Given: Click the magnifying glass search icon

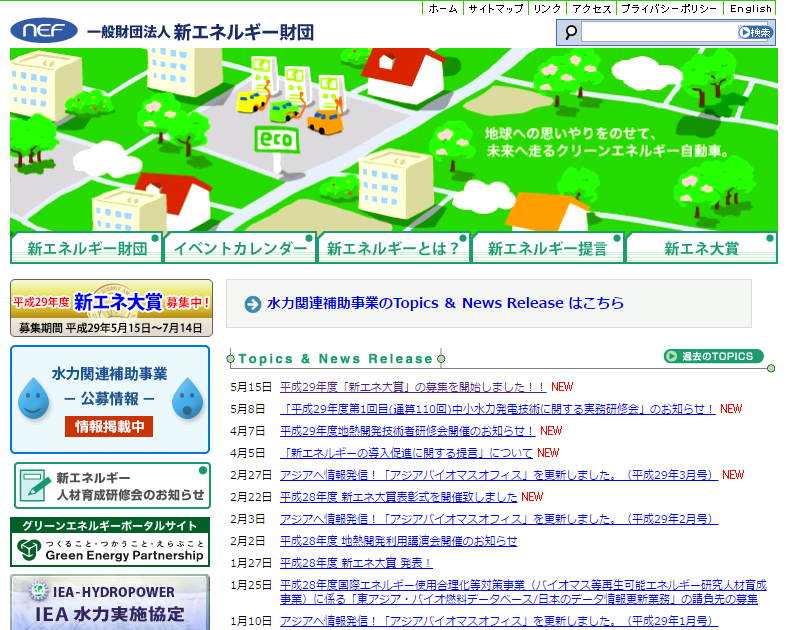Looking at the screenshot, I should [571, 33].
